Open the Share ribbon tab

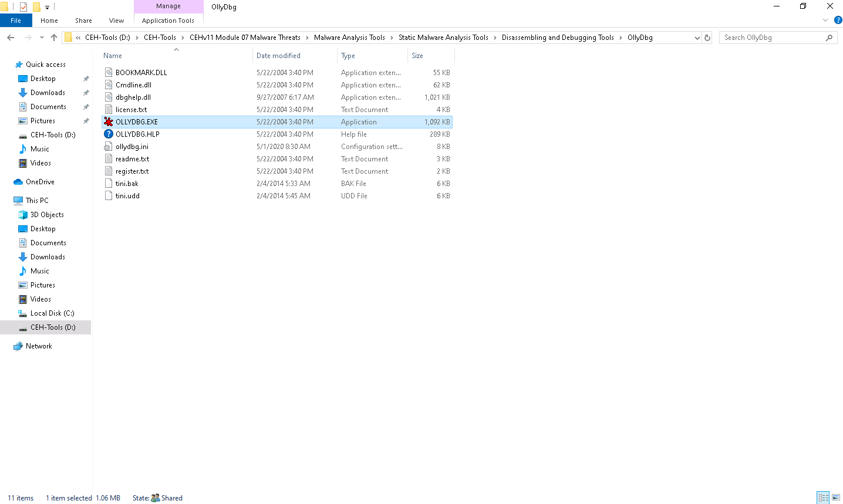click(83, 21)
